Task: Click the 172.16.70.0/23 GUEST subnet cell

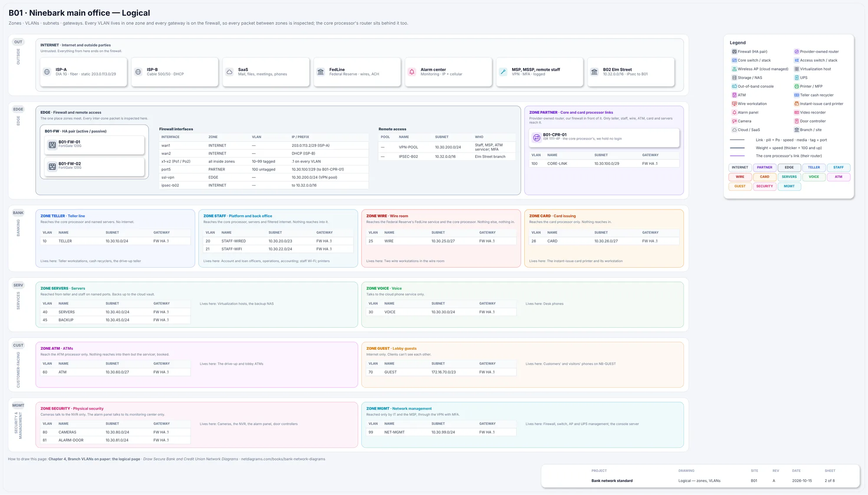Action: [444, 372]
